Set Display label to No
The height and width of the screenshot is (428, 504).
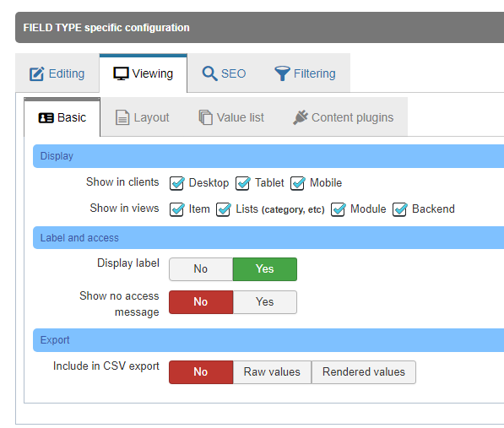point(201,269)
